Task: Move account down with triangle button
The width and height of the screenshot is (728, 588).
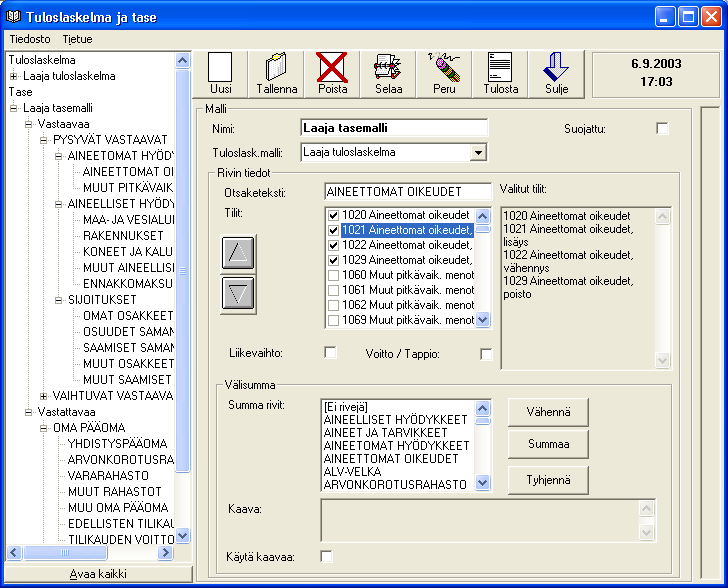Action: (x=238, y=293)
